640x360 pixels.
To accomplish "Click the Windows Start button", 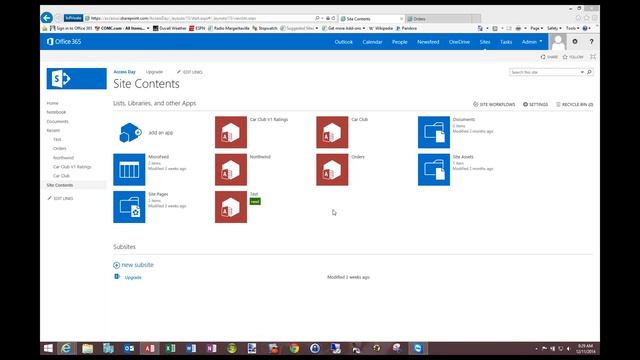I will (x=48, y=348).
